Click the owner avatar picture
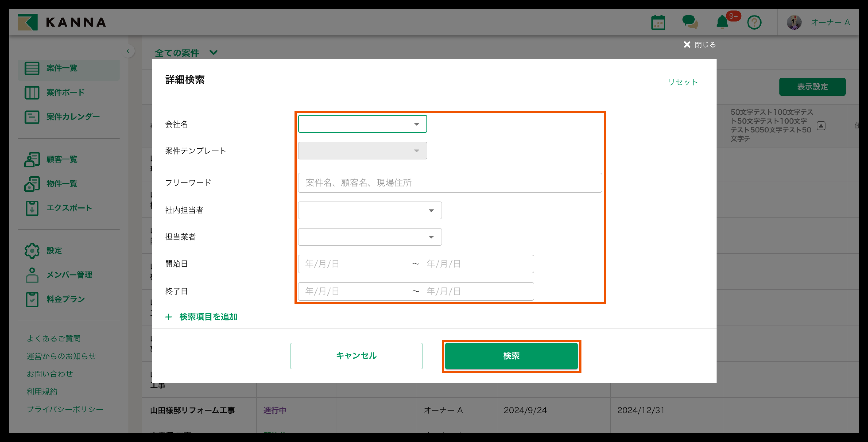868x442 pixels. [794, 23]
